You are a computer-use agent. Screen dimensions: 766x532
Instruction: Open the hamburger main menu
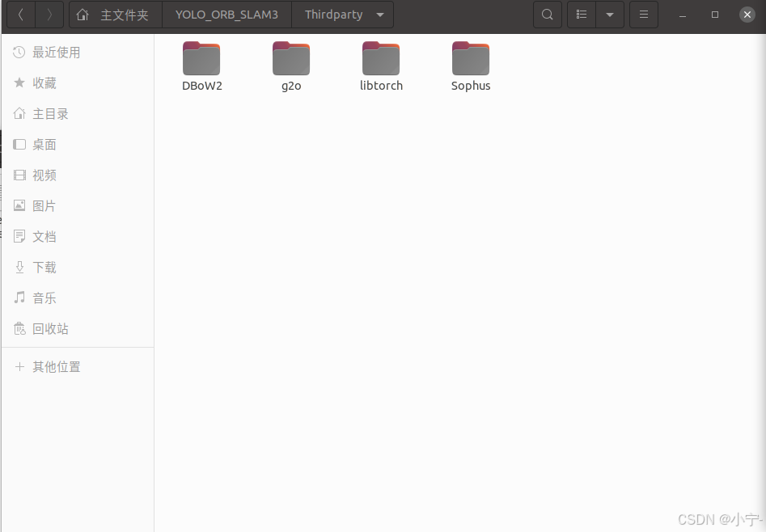click(644, 15)
